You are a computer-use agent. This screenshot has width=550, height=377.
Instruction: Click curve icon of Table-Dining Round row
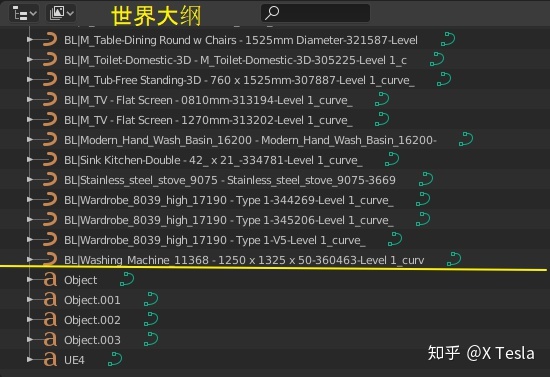coord(50,40)
